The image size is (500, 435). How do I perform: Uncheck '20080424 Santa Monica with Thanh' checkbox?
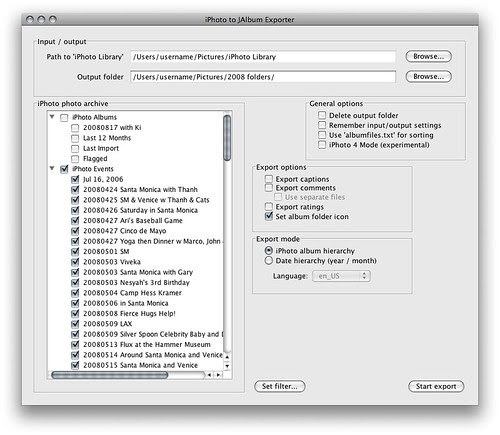(x=75, y=190)
